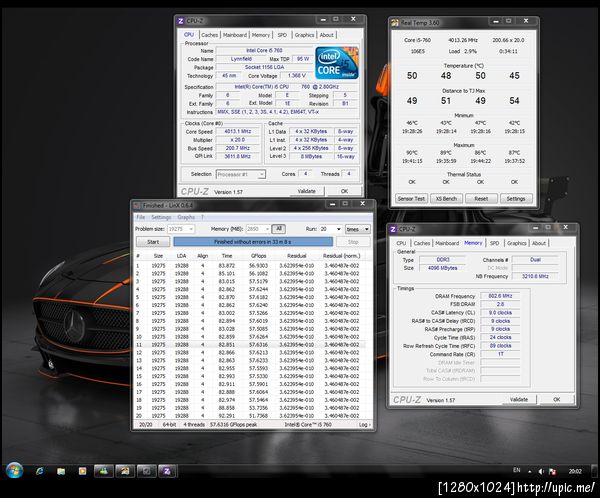
Task: Open the Graphs menu in LinX
Action: [x=186, y=217]
